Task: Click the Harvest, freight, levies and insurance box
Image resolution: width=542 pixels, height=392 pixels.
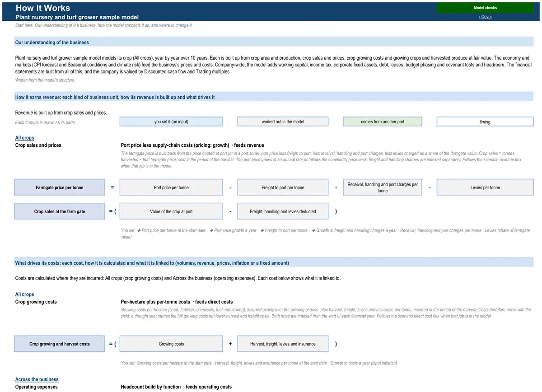Action: pyautogui.click(x=283, y=344)
